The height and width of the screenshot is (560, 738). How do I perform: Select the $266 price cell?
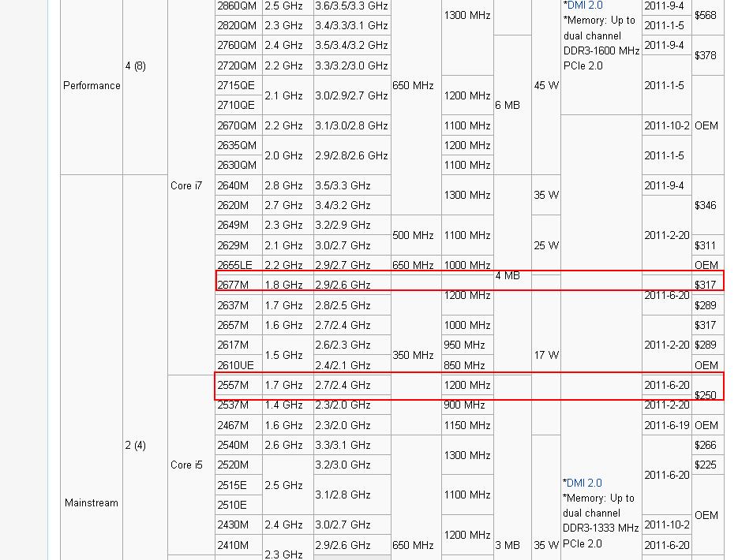pos(708,445)
